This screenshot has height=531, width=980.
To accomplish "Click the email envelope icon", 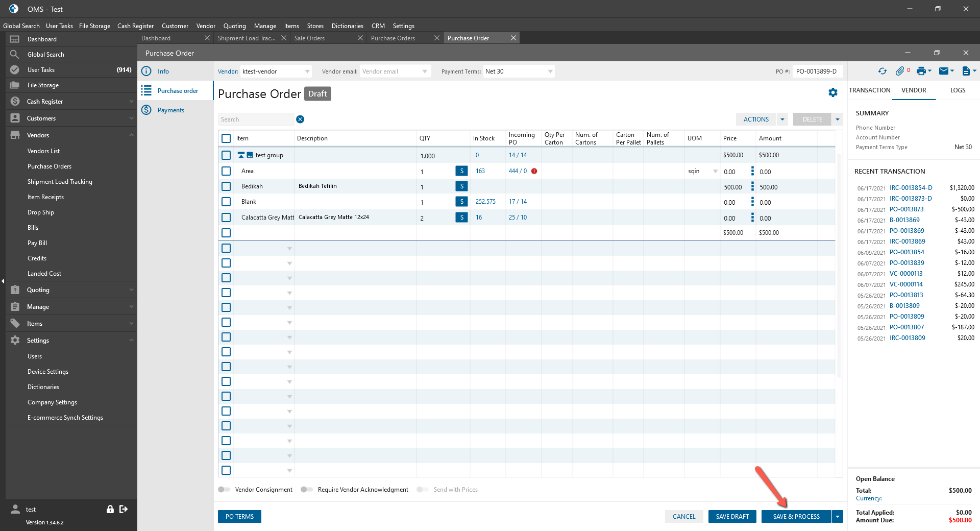I will click(944, 71).
